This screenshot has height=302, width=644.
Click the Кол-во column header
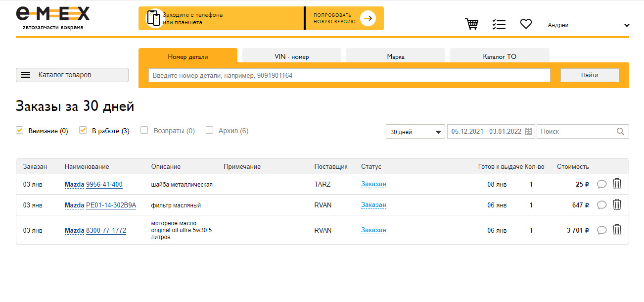coord(535,167)
